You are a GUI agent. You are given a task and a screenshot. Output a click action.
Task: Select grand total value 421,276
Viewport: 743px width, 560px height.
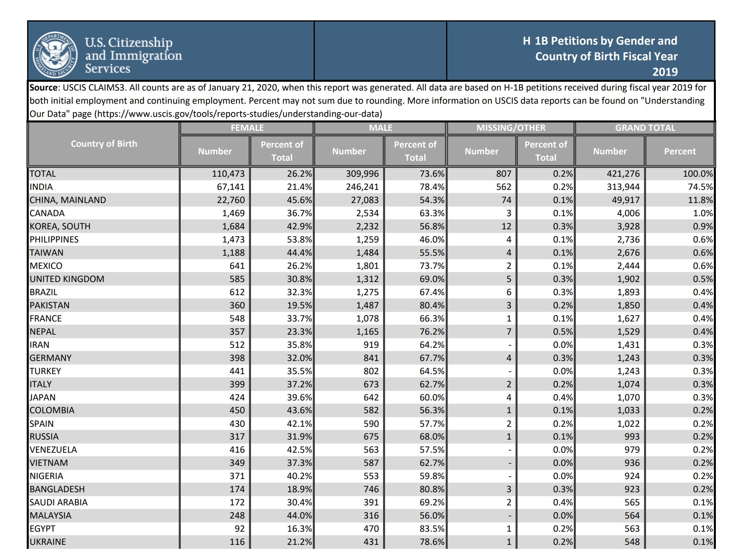(623, 174)
